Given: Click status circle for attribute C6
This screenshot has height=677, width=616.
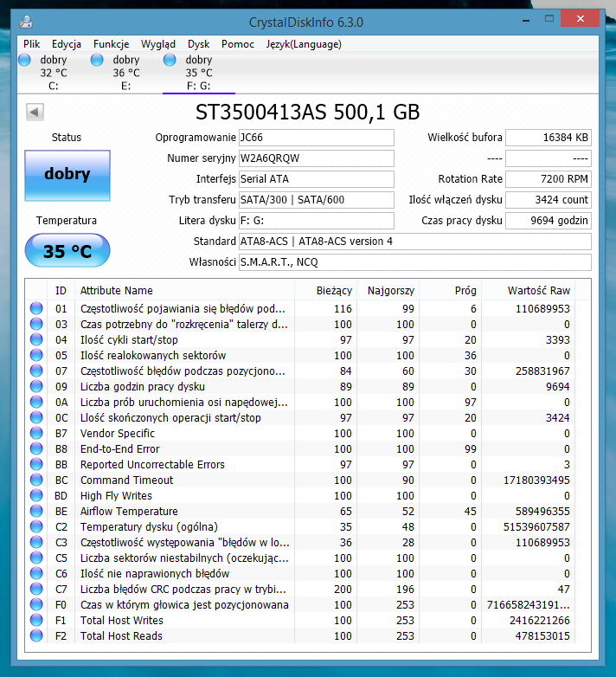Looking at the screenshot, I should [x=36, y=573].
